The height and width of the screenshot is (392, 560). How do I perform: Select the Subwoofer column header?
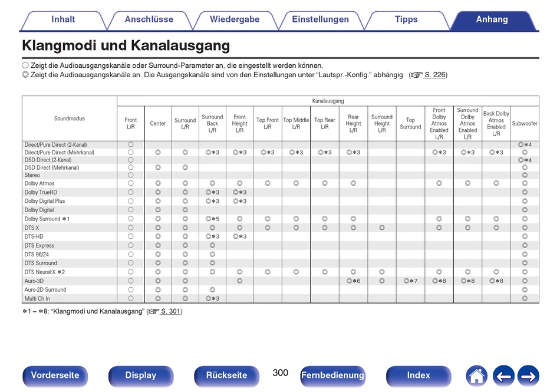coord(525,124)
